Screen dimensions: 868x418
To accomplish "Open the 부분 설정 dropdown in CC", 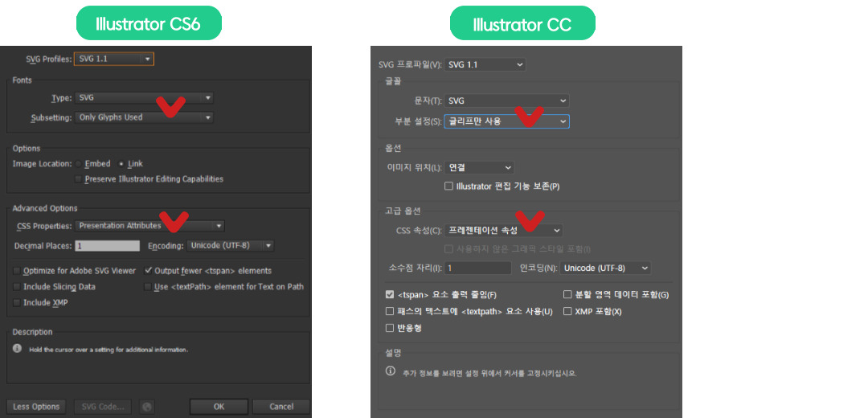I will [x=506, y=121].
